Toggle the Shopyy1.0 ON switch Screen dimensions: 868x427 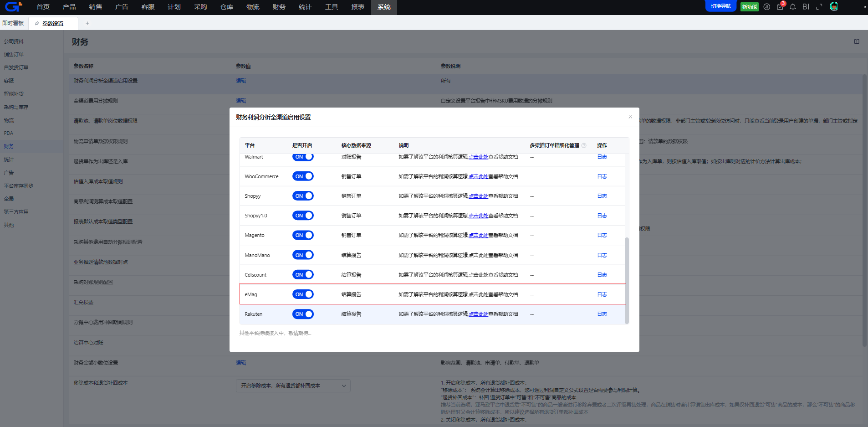pos(303,216)
